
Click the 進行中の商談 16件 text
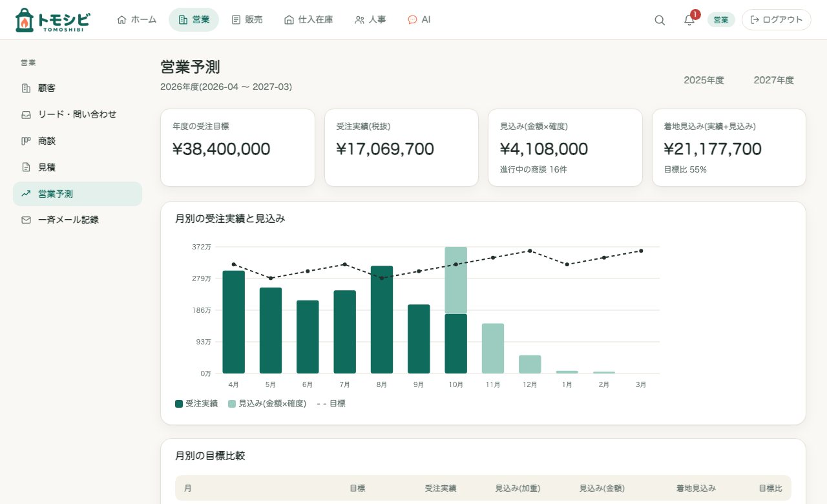pos(534,170)
